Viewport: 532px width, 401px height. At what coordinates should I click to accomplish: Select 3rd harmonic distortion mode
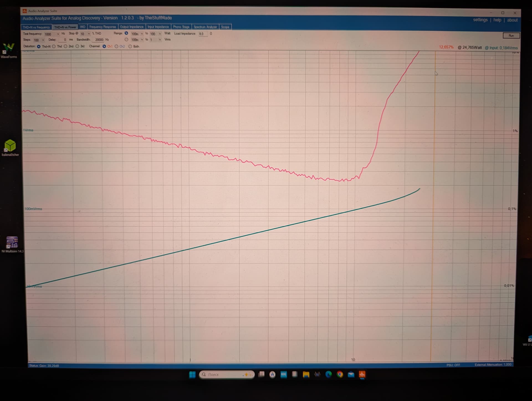77,46
